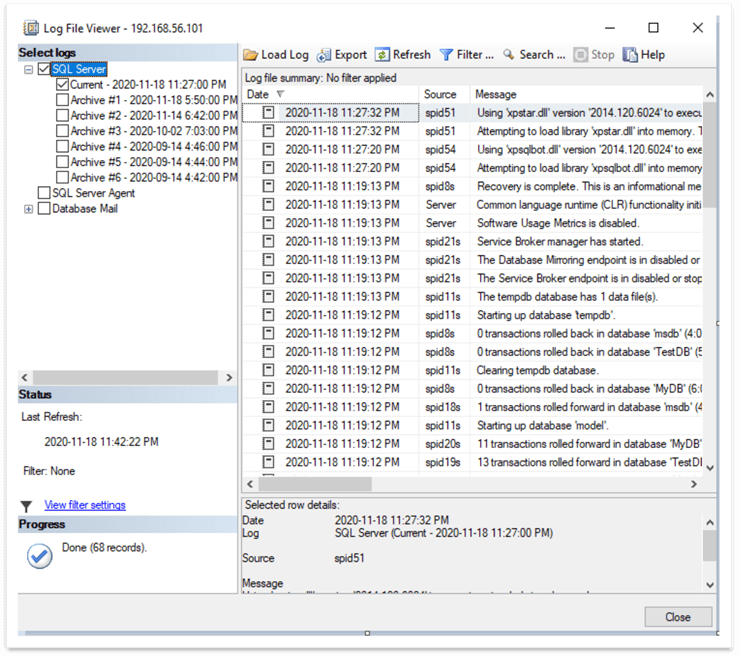The height and width of the screenshot is (655, 740).
Task: Expand the Database Mail tree node
Action: pos(29,209)
